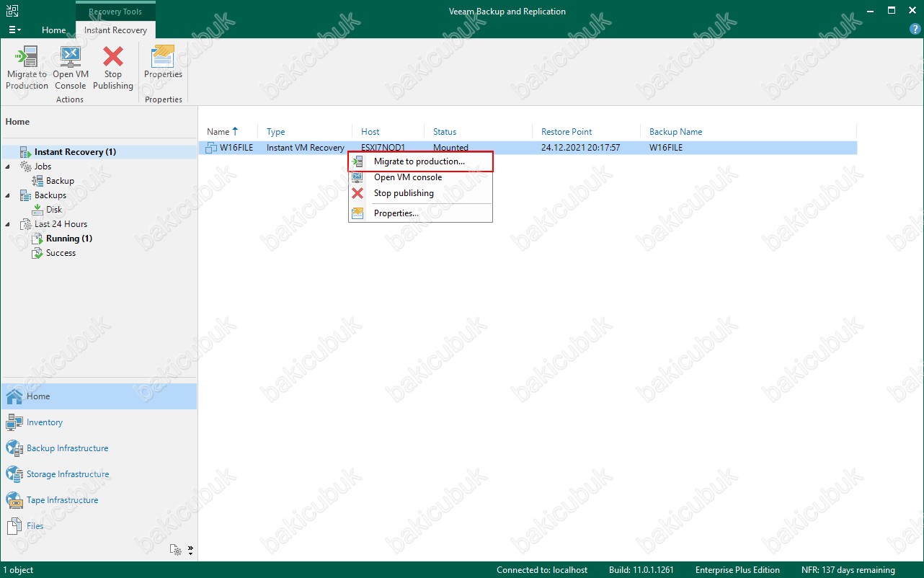Sort by Backup Name column header
This screenshot has height=578, width=924.
click(675, 132)
